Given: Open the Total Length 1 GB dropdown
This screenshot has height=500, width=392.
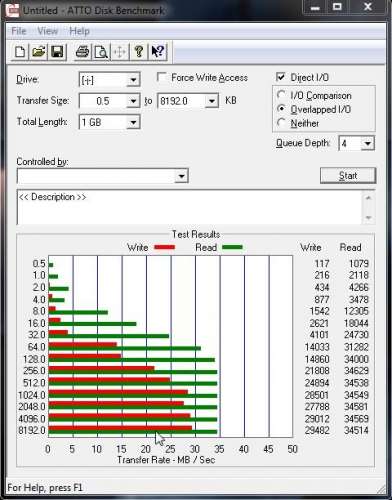Looking at the screenshot, I should pos(133,122).
